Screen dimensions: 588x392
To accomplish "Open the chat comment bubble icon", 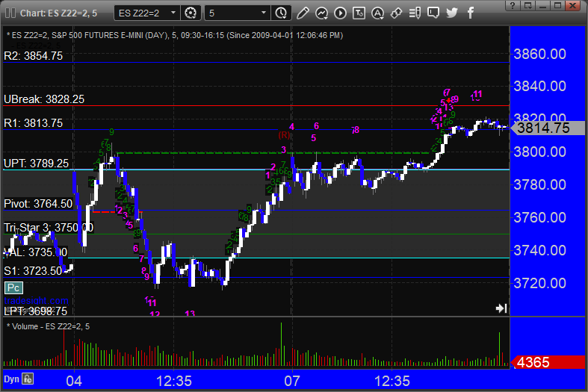I will coord(433,13).
